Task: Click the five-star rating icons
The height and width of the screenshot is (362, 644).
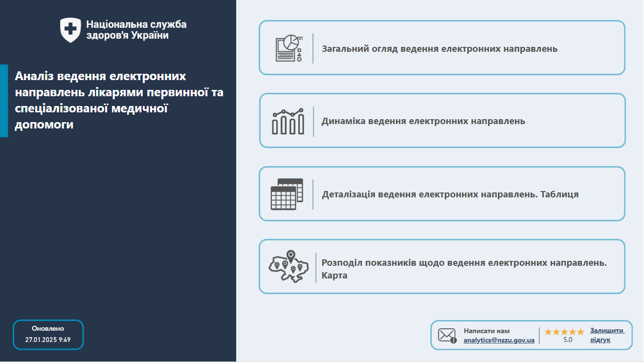Action: pos(564,332)
